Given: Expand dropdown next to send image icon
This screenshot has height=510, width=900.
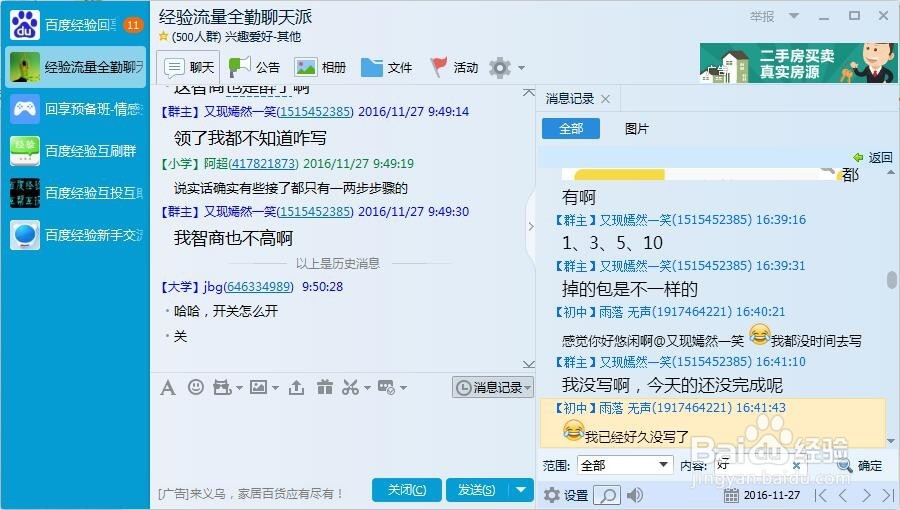Looking at the screenshot, I should [276, 388].
